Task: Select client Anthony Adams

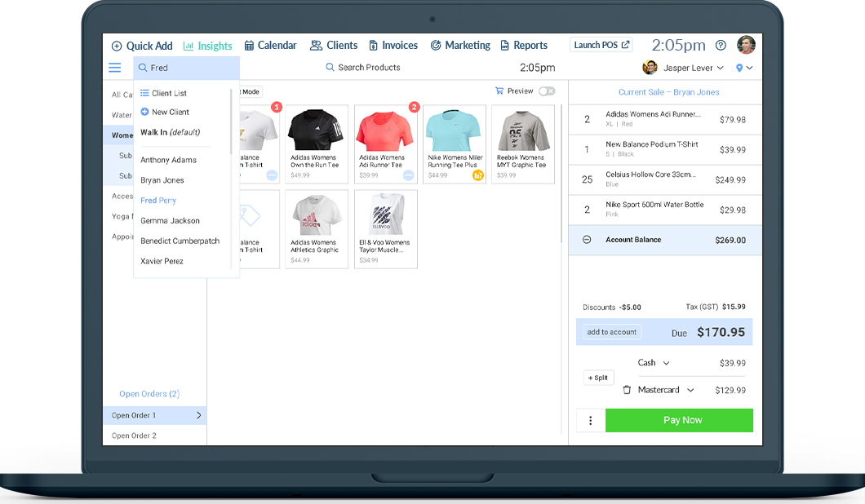Action: (x=168, y=160)
